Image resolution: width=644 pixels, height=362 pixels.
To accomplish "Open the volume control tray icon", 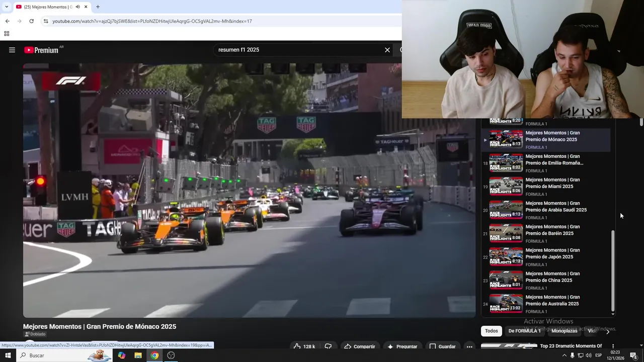I will coord(589,355).
